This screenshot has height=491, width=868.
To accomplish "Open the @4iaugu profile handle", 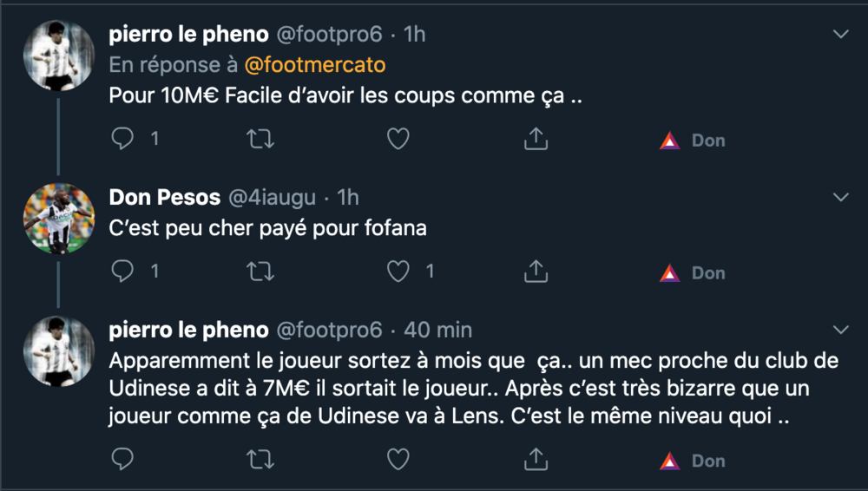I will point(272,198).
